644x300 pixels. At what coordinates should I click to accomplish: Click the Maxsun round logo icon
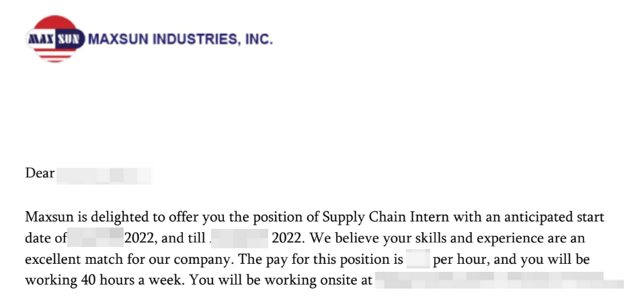[55, 39]
